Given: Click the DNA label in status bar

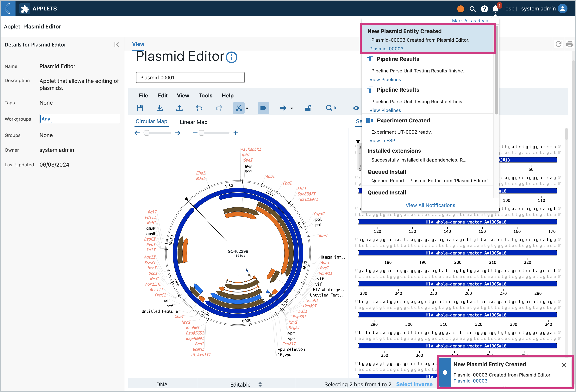Looking at the screenshot, I should pyautogui.click(x=162, y=384).
